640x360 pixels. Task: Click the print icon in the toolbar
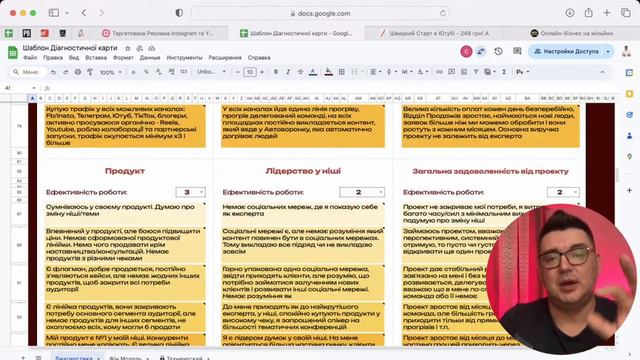click(x=78, y=72)
